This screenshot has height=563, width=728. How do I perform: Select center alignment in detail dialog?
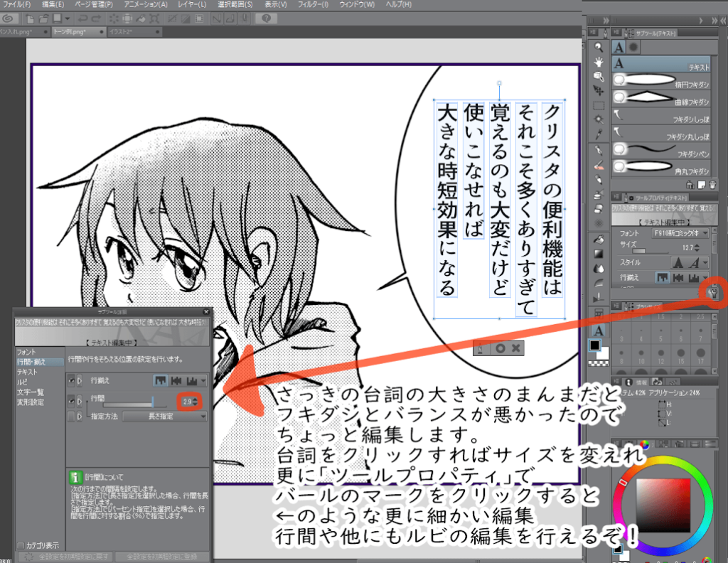click(176, 380)
